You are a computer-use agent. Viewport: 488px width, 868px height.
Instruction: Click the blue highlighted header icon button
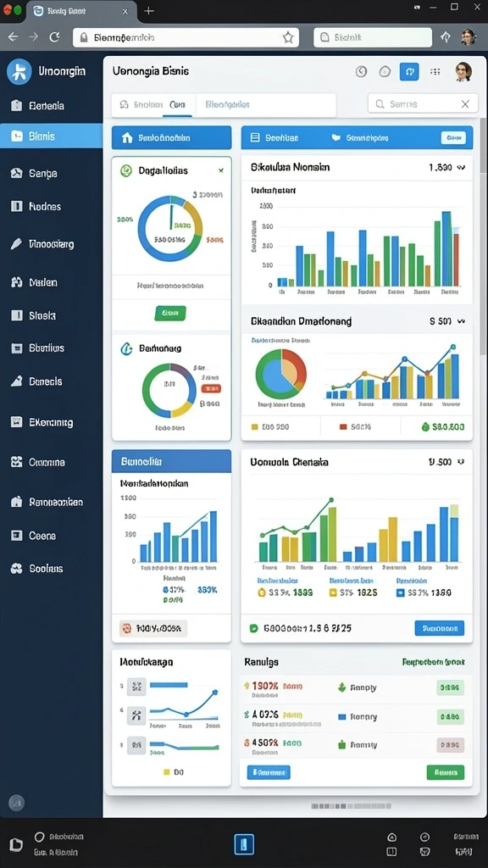pos(409,71)
